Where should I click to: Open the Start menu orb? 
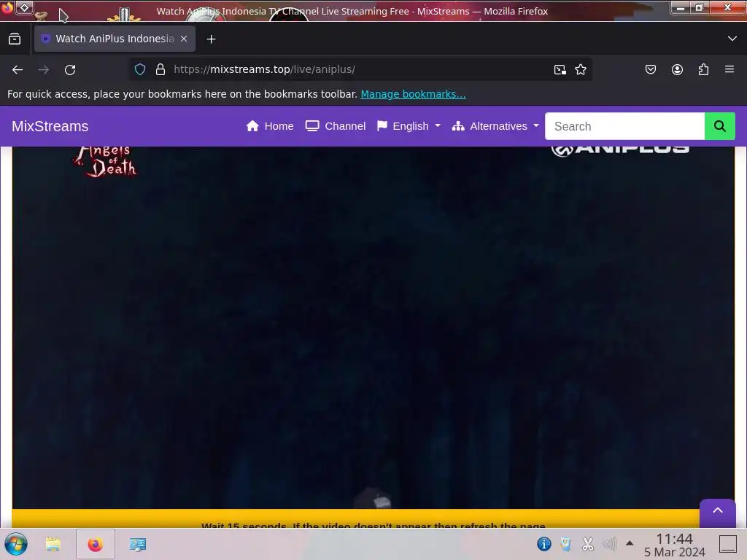(16, 544)
